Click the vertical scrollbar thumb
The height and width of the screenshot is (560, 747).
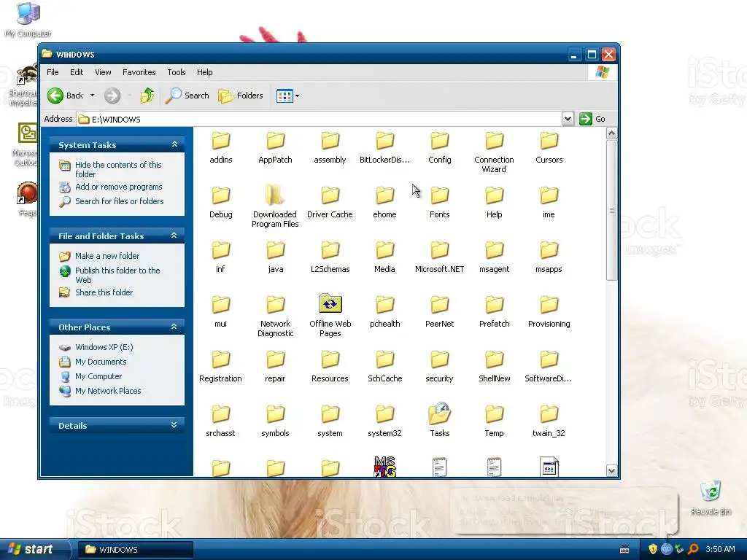tap(612, 210)
